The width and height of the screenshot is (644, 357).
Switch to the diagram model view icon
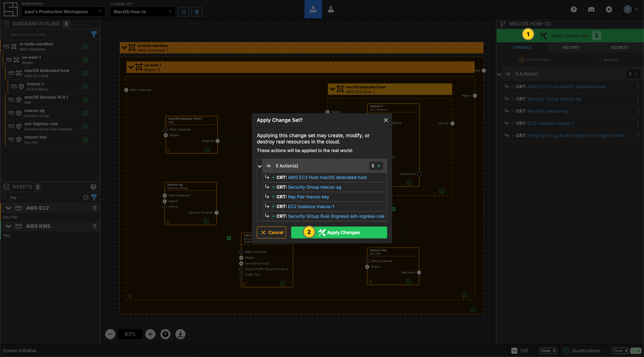313,9
